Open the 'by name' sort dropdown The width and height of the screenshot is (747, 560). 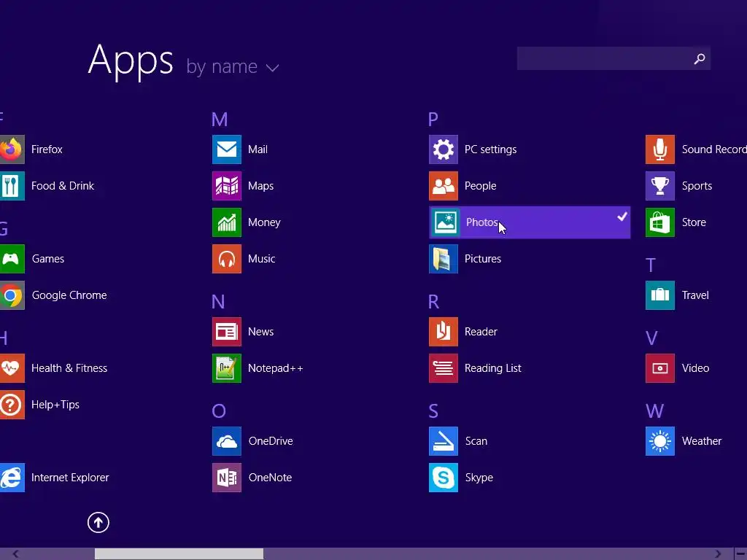(x=233, y=67)
